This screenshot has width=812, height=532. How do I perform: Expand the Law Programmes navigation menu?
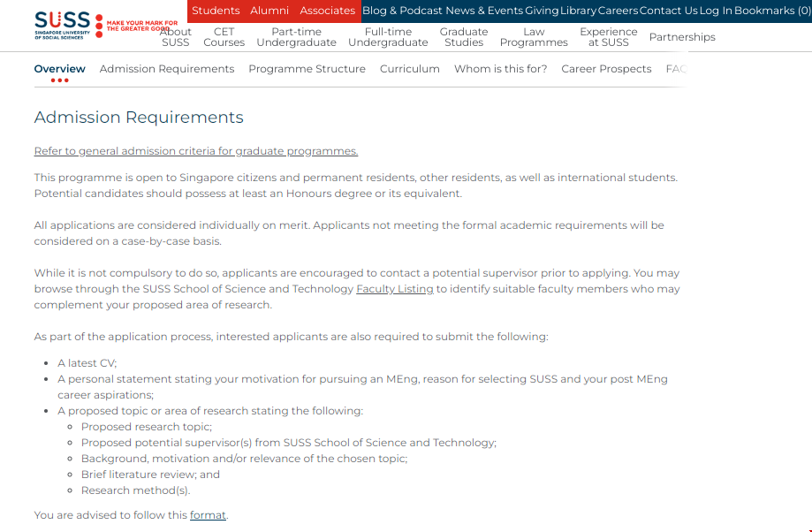click(534, 37)
